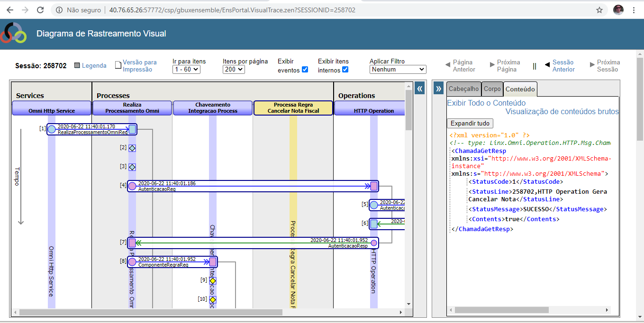Collapse diagram with the double left arrow
644x323 pixels.
point(419,89)
